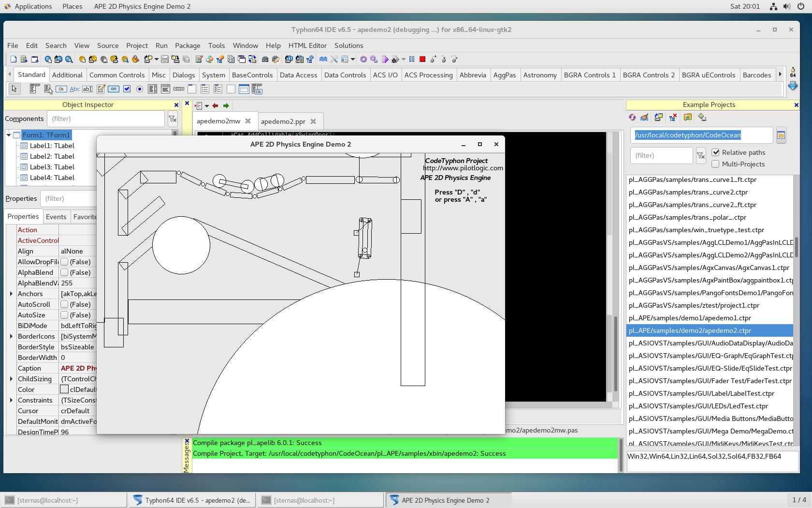
Task: Select pl_APE/samples/demo1/apedemo1.ctpr project
Action: click(x=710, y=318)
